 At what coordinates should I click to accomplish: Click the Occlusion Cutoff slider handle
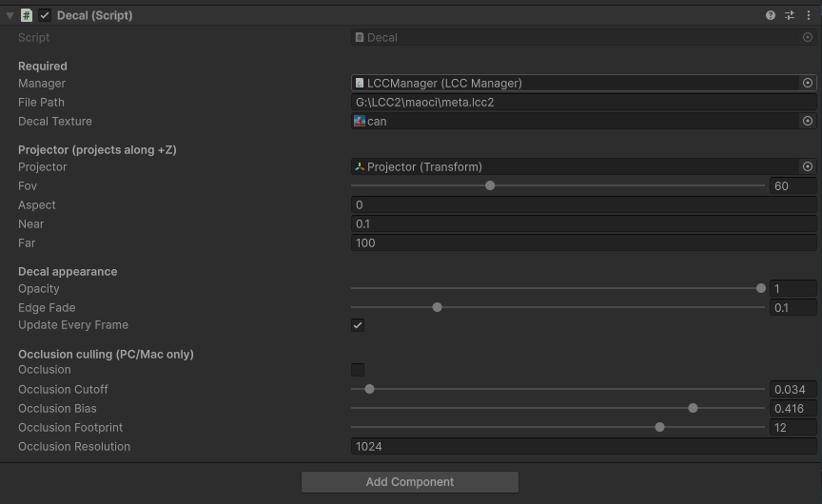pyautogui.click(x=369, y=389)
